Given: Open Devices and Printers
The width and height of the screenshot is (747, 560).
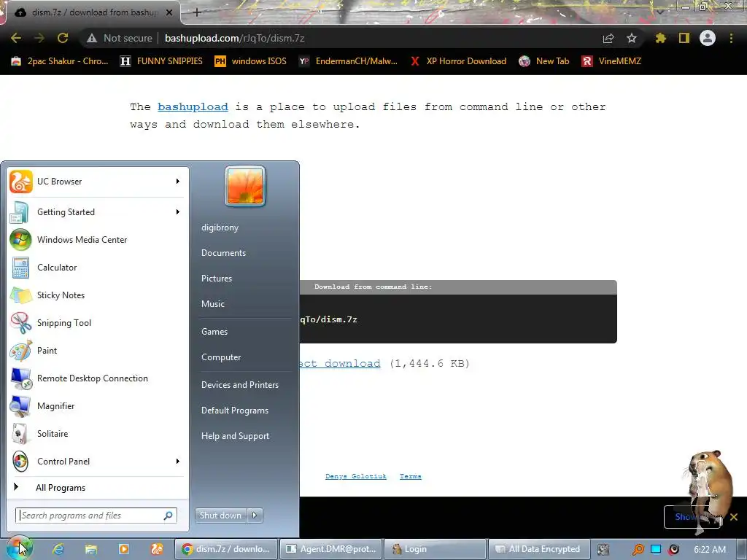Looking at the screenshot, I should 239,385.
